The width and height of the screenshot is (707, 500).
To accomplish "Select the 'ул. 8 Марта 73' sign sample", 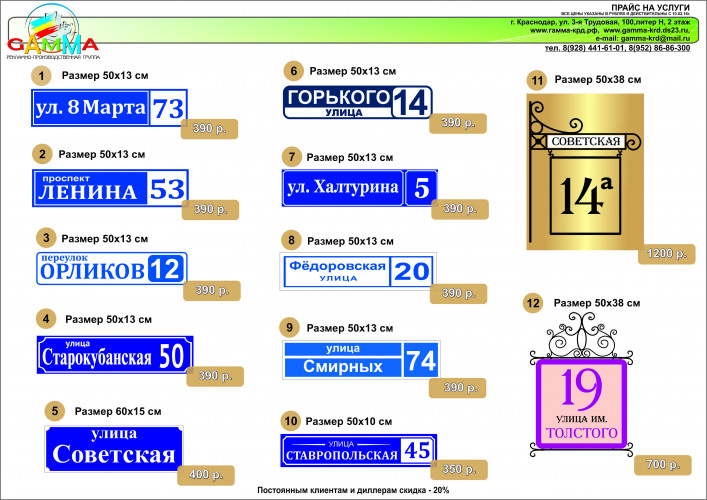I will (x=109, y=108).
